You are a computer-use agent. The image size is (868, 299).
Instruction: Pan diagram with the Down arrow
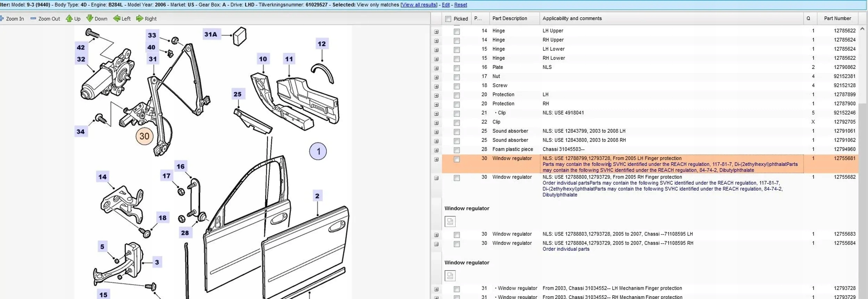point(90,19)
